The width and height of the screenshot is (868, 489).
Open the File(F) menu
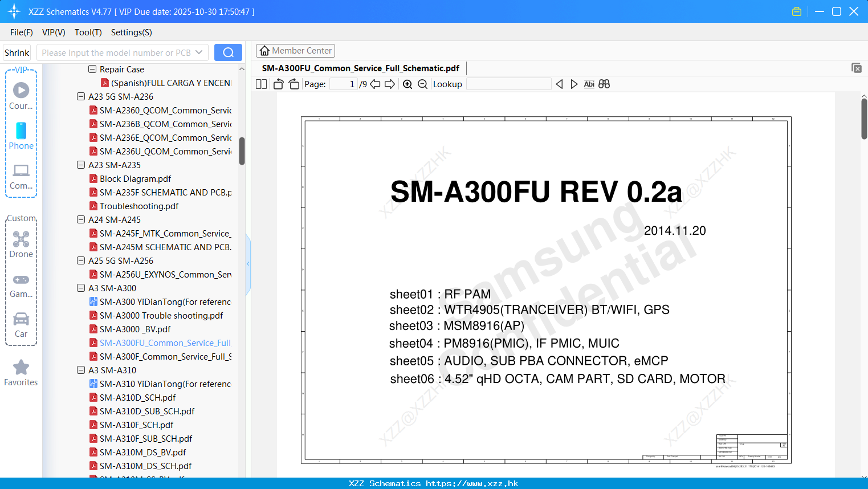[x=22, y=32]
